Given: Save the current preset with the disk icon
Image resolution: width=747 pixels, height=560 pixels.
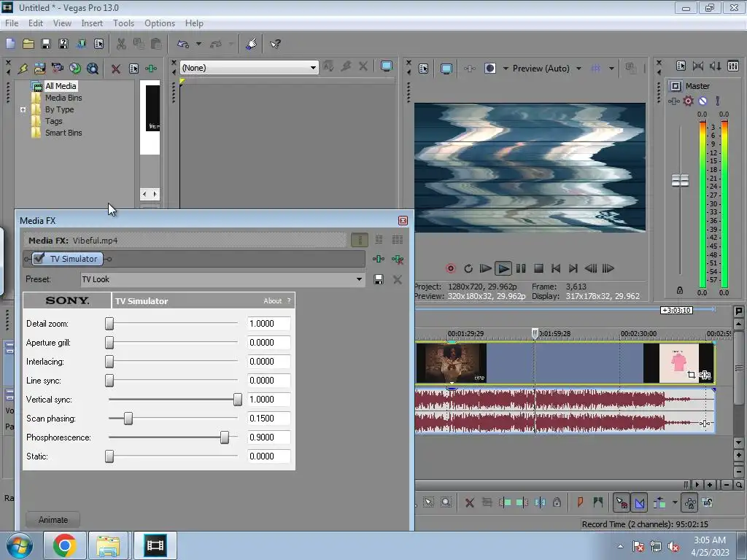Looking at the screenshot, I should 379,279.
